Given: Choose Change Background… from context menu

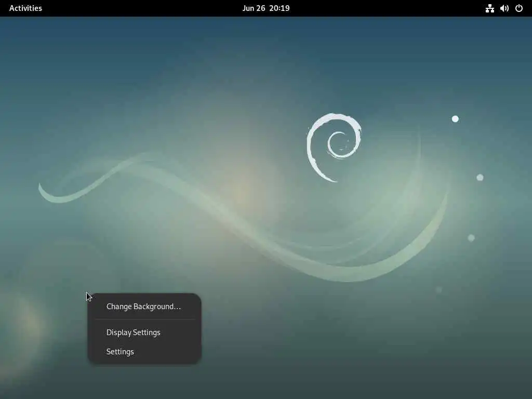Looking at the screenshot, I should pos(144,307).
